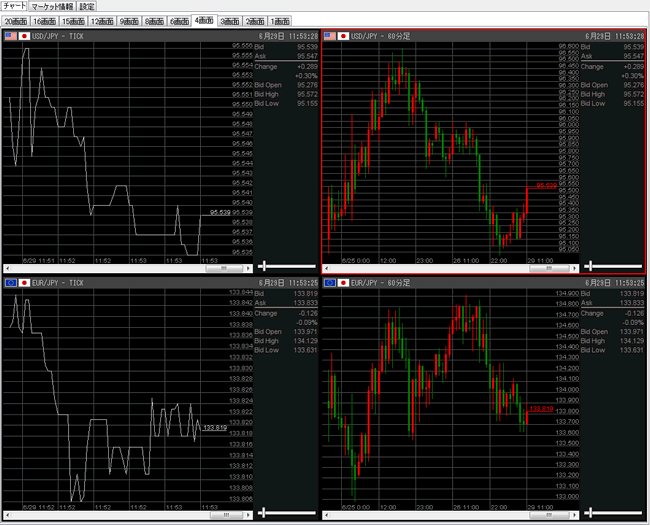Click Bid High 134.129 in EUR/JPY 60分足 panel
This screenshot has width=650, height=525.
coord(632,341)
